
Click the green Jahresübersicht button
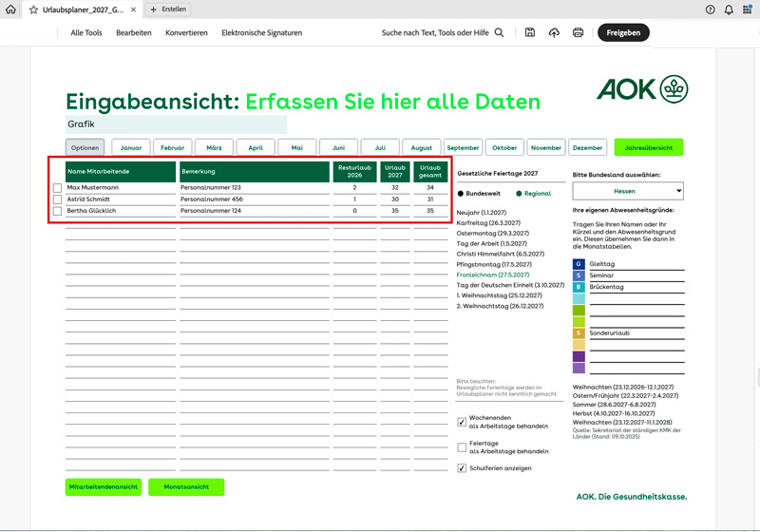(648, 147)
